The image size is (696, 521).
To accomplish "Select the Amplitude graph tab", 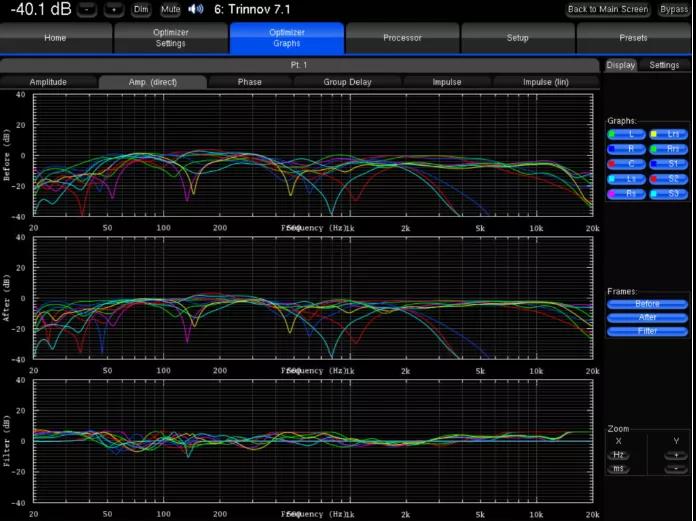I will click(48, 82).
